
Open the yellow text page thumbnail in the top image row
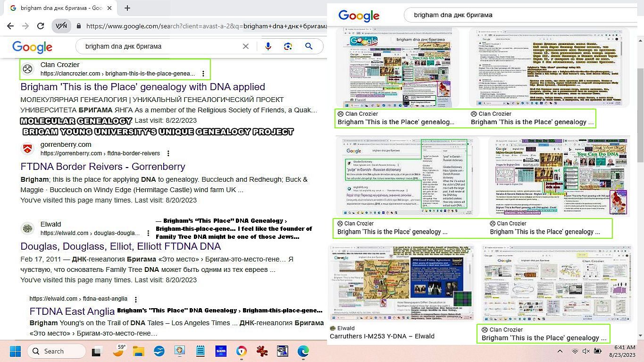pos(549,67)
